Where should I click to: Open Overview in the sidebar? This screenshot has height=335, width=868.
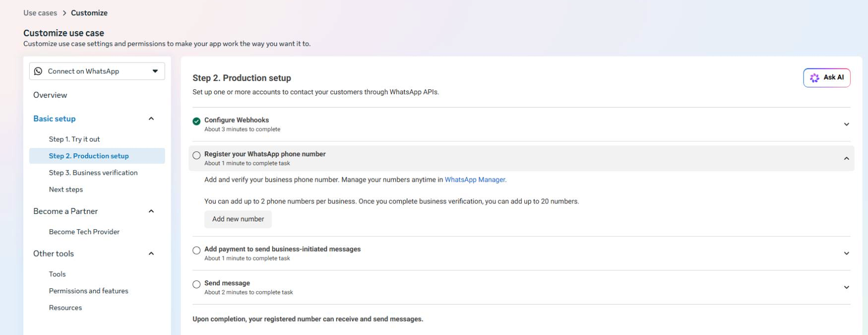(50, 95)
